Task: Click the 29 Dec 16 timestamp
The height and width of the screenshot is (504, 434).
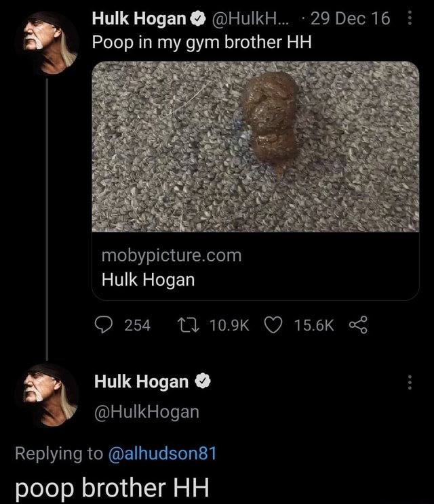Action: click(350, 18)
